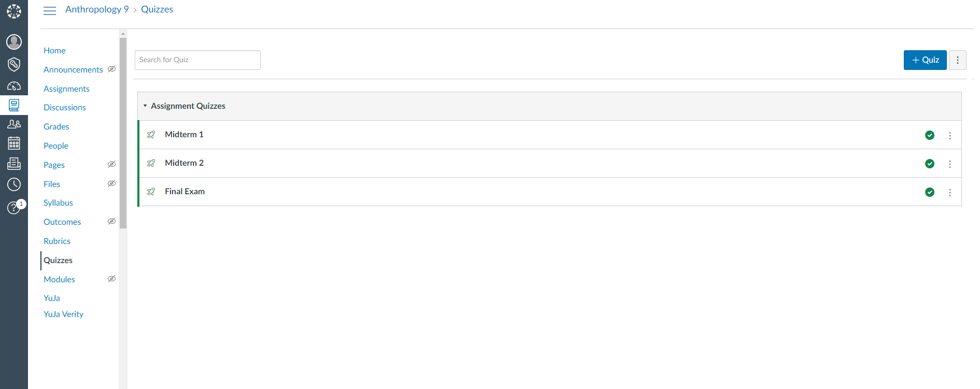The width and height of the screenshot is (980, 389).
Task: Toggle the published status of Midterm 2
Action: click(x=930, y=164)
